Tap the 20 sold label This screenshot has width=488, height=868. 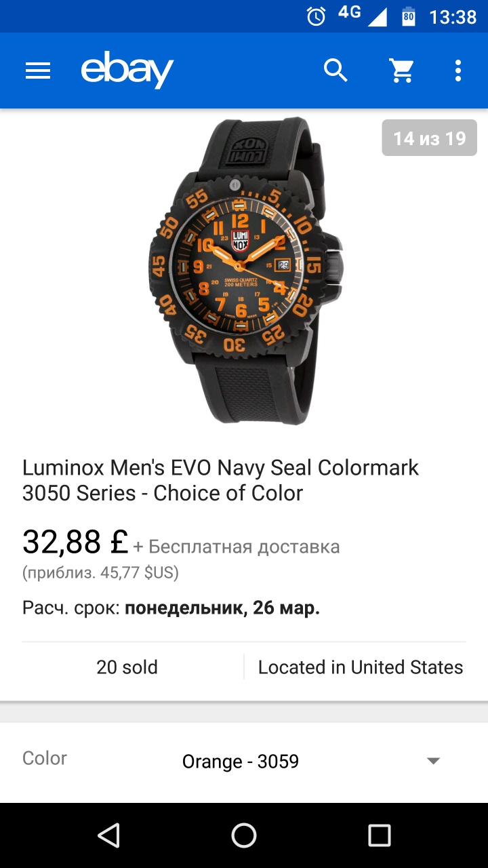(127, 667)
